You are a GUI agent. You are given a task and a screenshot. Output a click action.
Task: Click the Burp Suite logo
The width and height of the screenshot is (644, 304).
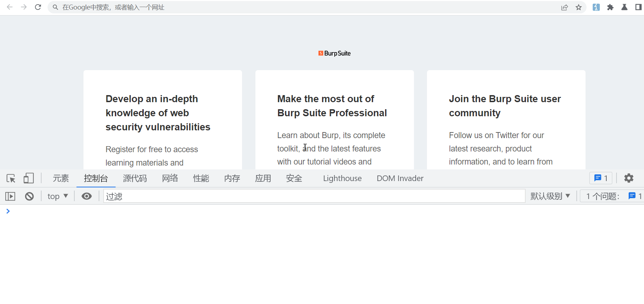point(334,53)
